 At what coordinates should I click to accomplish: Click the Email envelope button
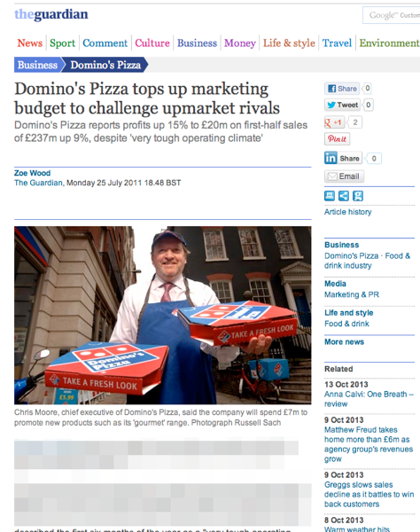[344, 176]
